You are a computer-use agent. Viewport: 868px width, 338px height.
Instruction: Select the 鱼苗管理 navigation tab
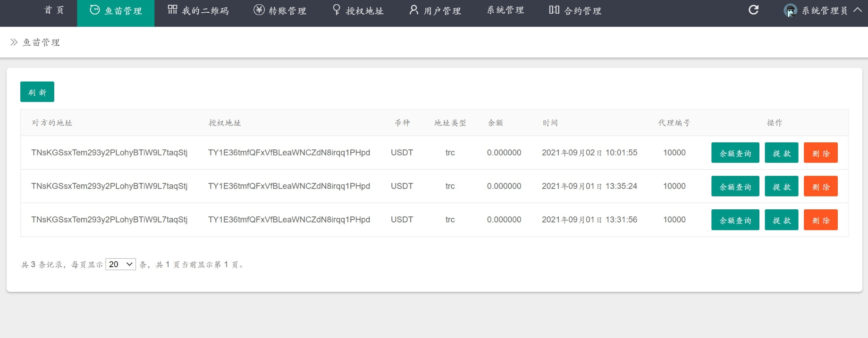point(116,11)
